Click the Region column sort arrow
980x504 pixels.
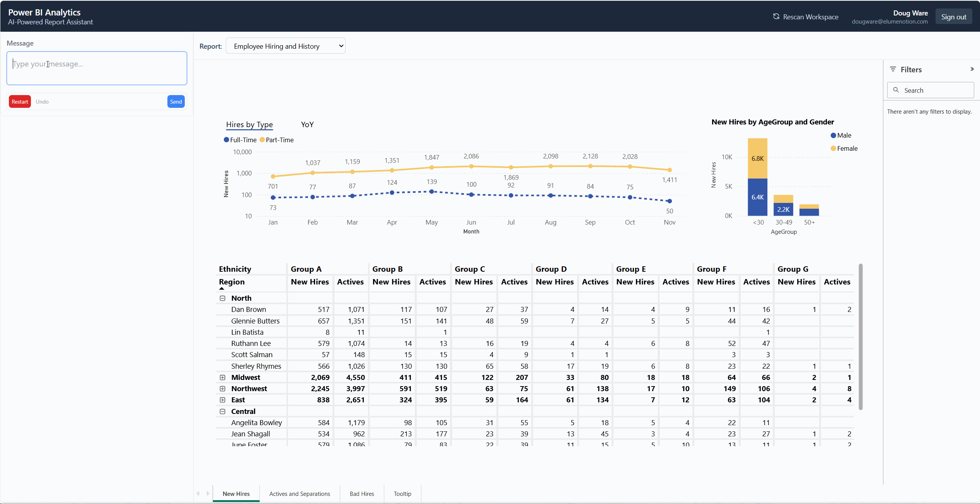pos(222,289)
